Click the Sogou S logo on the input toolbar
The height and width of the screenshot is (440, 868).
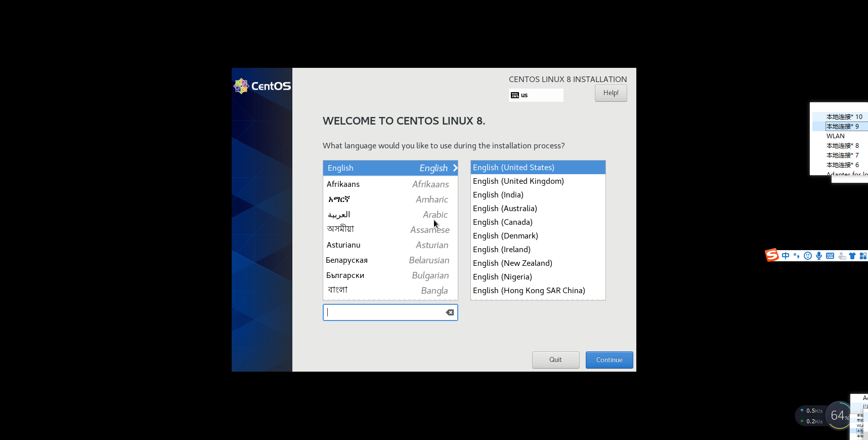click(x=772, y=255)
